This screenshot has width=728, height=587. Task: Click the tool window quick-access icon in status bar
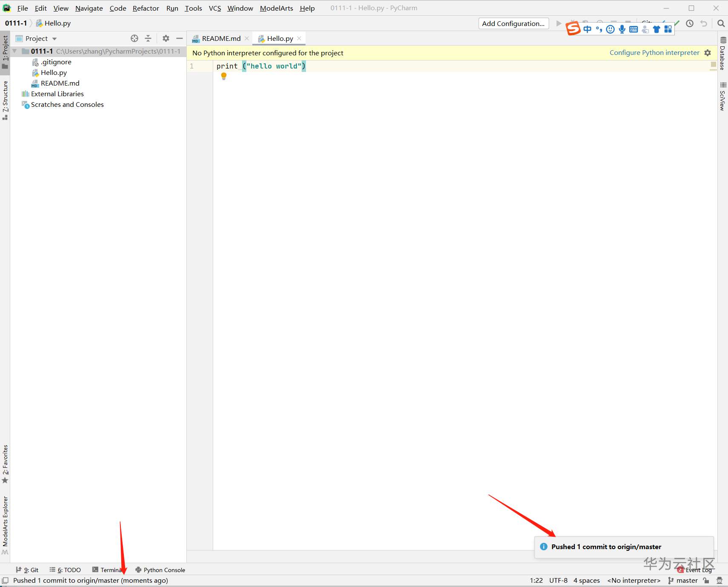coord(5,580)
